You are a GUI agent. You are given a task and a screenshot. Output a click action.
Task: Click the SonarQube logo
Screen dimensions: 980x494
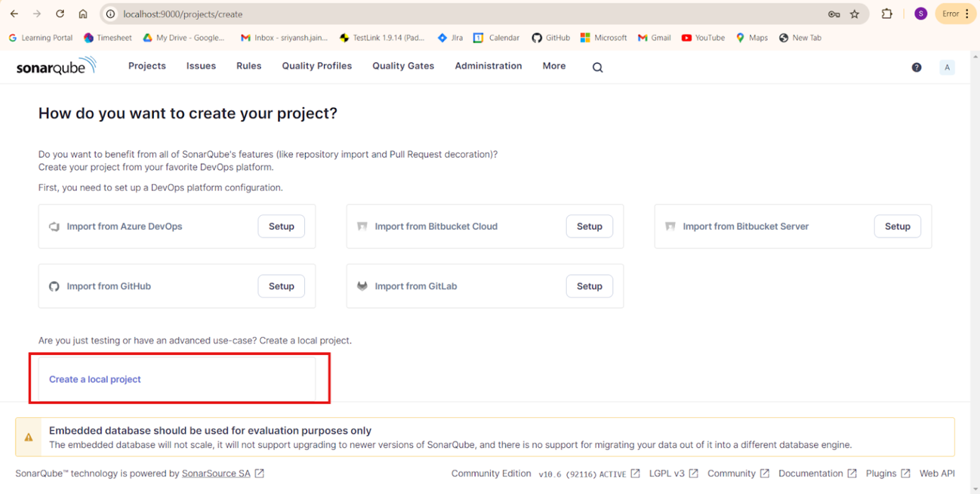(56, 67)
